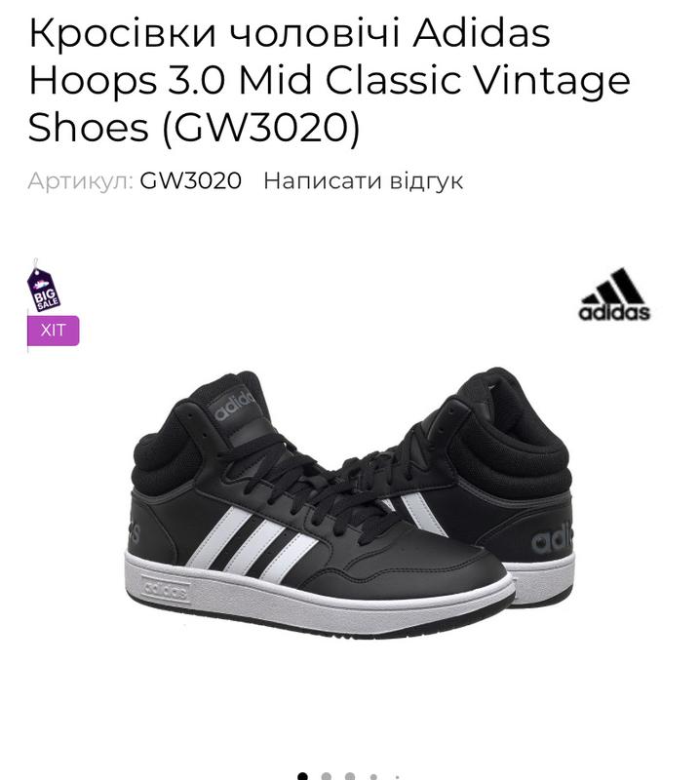Click the Артикул label

tap(81, 181)
